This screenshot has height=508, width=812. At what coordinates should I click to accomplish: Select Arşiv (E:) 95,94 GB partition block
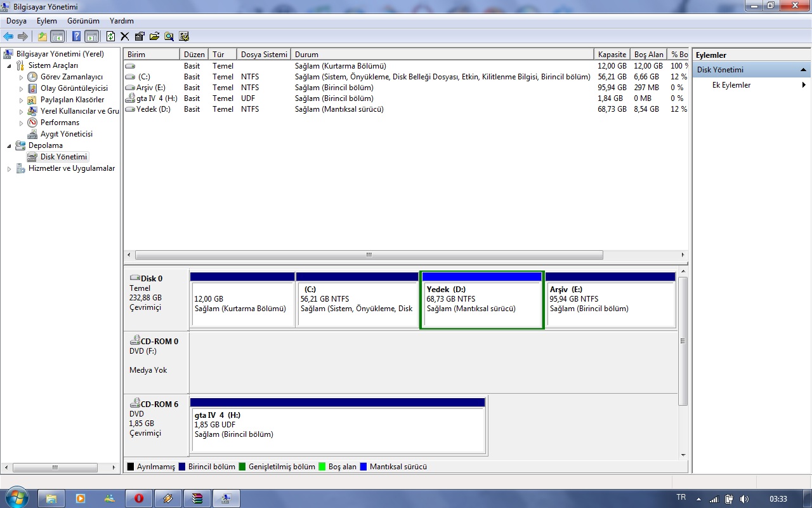tap(610, 300)
